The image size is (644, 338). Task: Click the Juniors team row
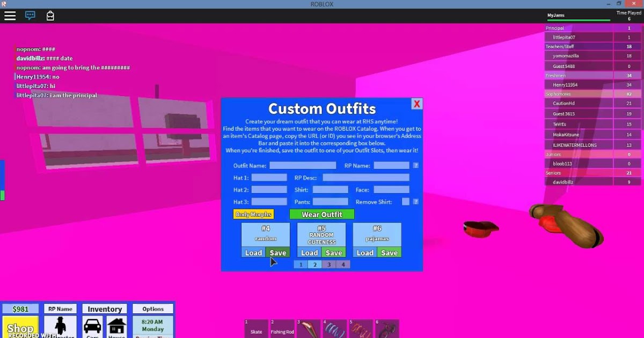click(593, 155)
